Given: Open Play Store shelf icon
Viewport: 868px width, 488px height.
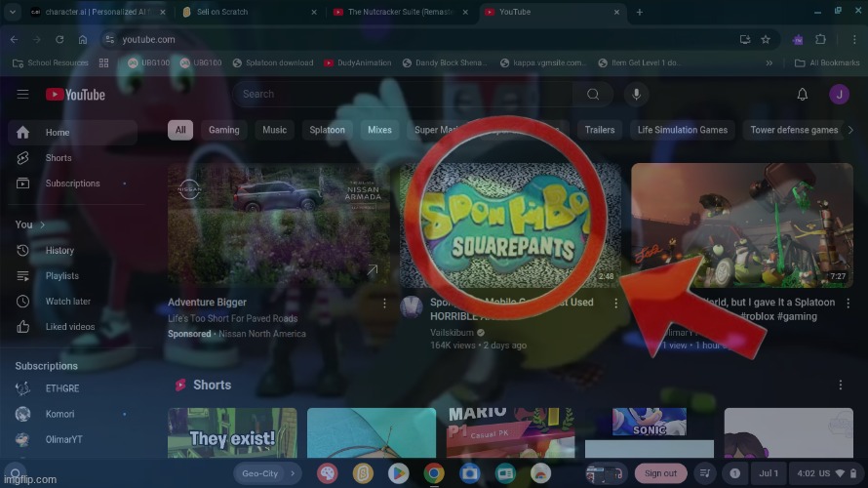Looking at the screenshot, I should [x=398, y=473].
